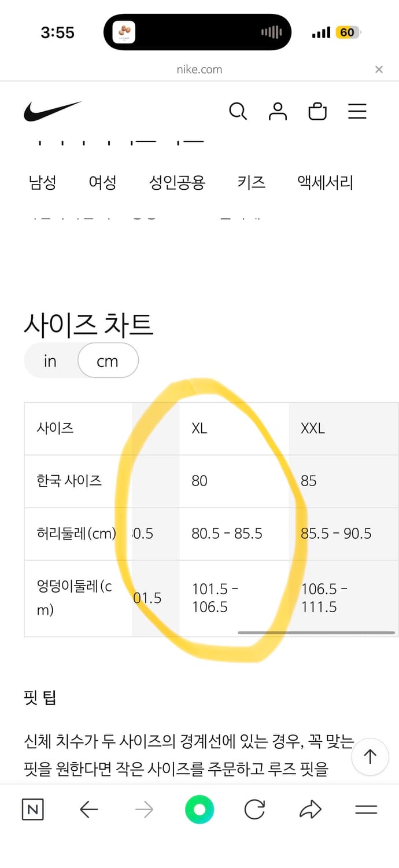Tap the Nike swoosh logo
This screenshot has height=868, width=399.
coord(52,111)
